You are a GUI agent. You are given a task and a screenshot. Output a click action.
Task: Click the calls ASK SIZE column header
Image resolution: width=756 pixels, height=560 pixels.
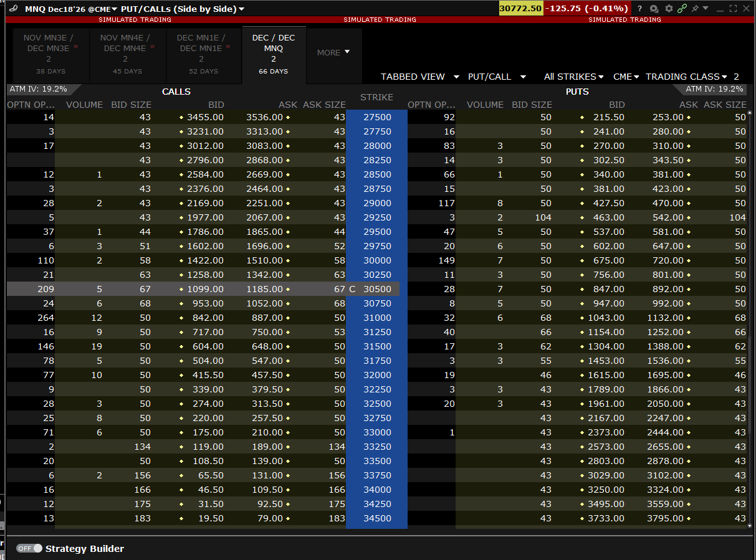324,105
